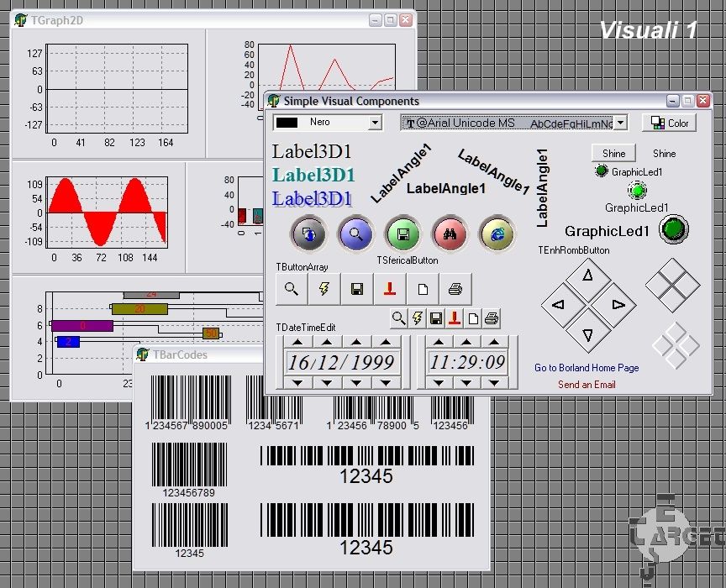Click the large red stamp button
This screenshot has width=726, height=588.
coord(390,289)
